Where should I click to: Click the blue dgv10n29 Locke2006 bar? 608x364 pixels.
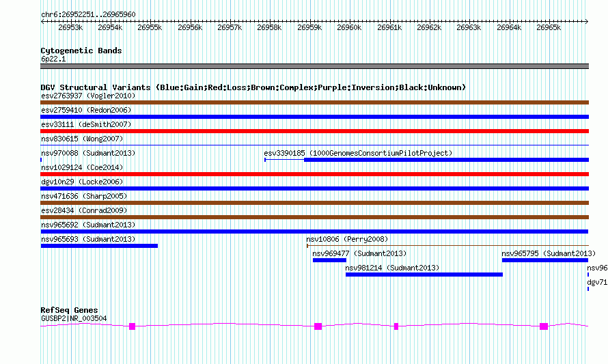pyautogui.click(x=314, y=188)
